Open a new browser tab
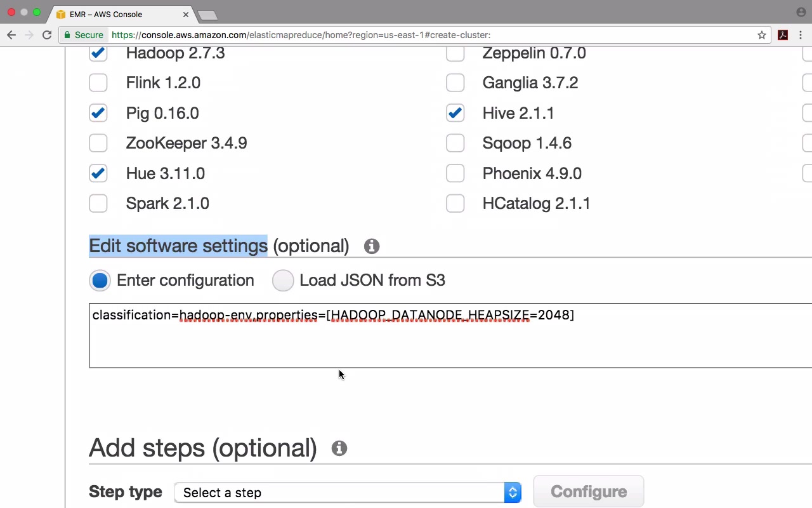812x508 pixels. point(207,15)
